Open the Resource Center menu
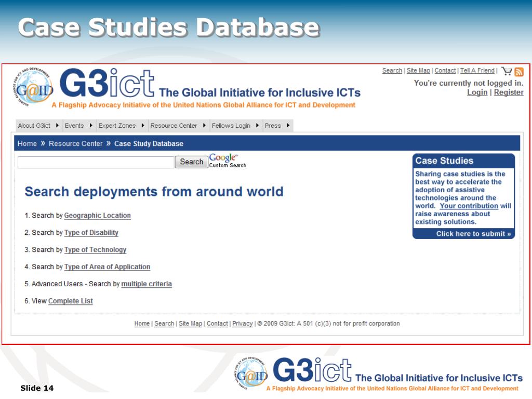 point(174,126)
